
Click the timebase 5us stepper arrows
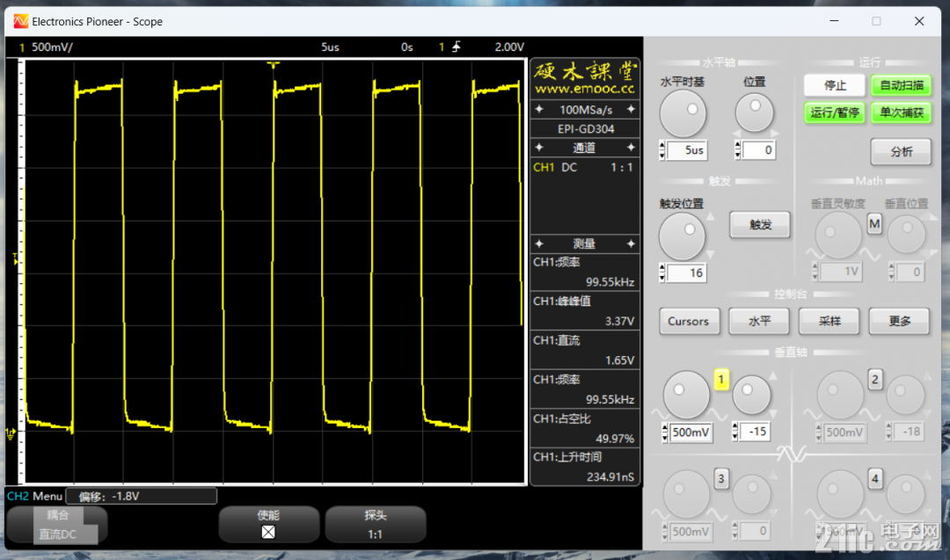[x=662, y=150]
